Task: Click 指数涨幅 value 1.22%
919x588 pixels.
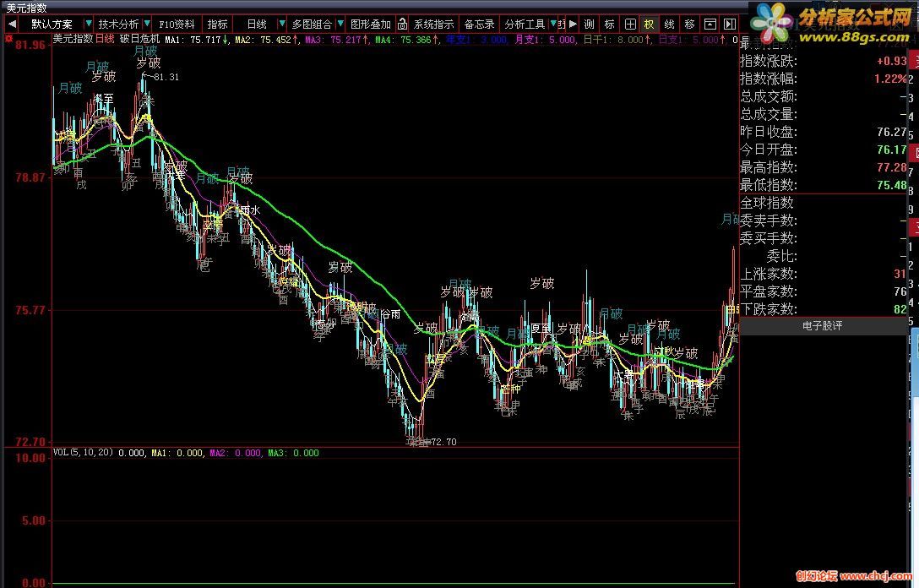Action: [x=890, y=79]
